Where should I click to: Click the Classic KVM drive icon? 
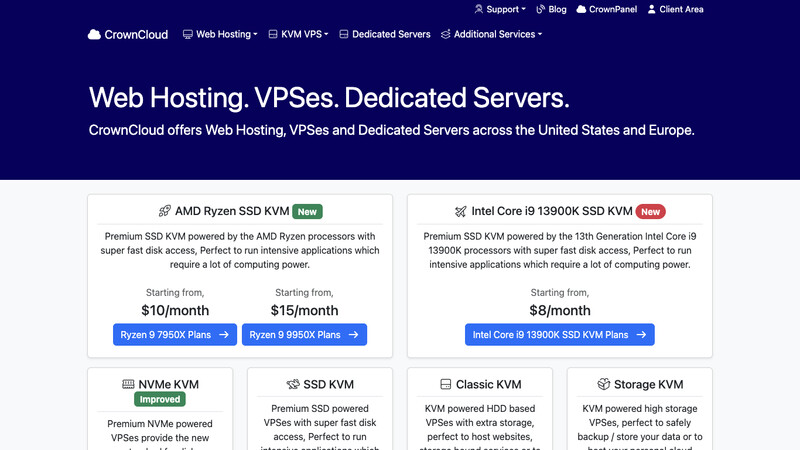446,384
